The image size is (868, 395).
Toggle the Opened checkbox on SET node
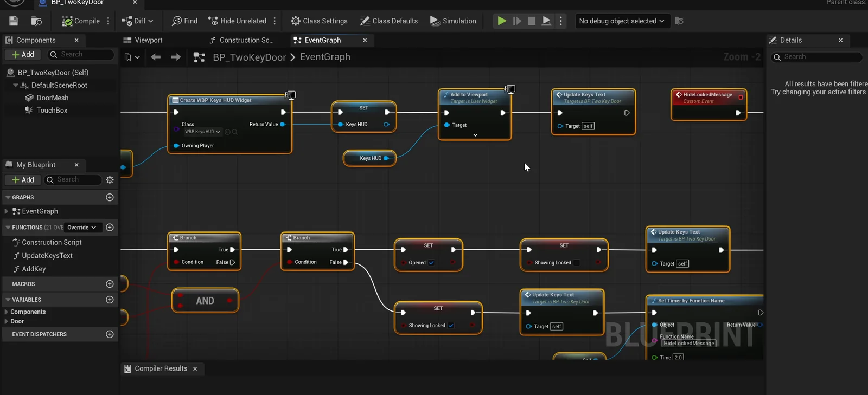tap(431, 263)
